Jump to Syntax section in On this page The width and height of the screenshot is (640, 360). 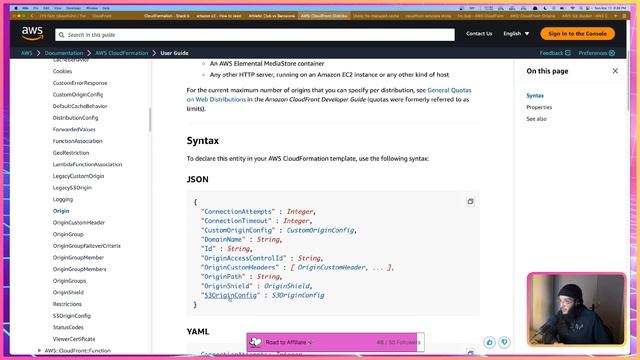(535, 96)
